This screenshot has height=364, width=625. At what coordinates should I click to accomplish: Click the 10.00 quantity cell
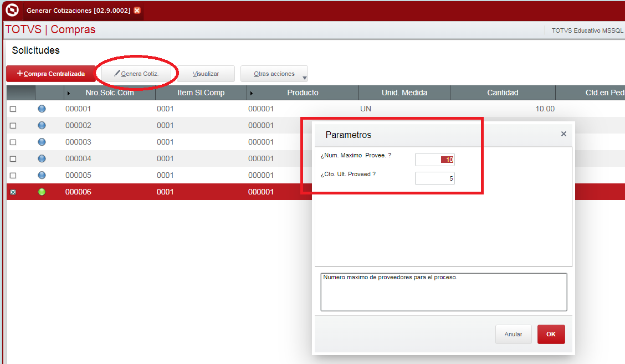click(545, 109)
